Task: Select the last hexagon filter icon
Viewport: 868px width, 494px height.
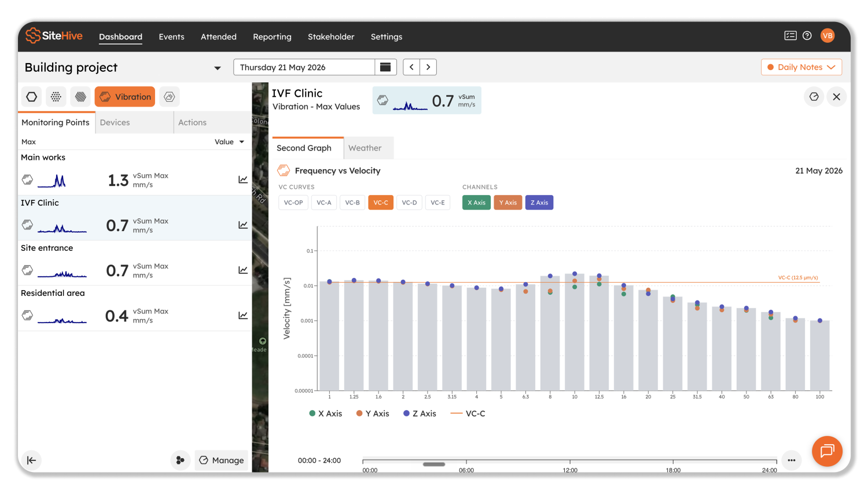Action: tap(170, 97)
